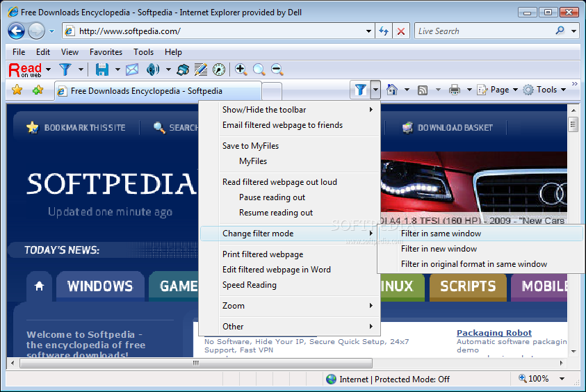Click the Home icon in command bar

coord(391,90)
